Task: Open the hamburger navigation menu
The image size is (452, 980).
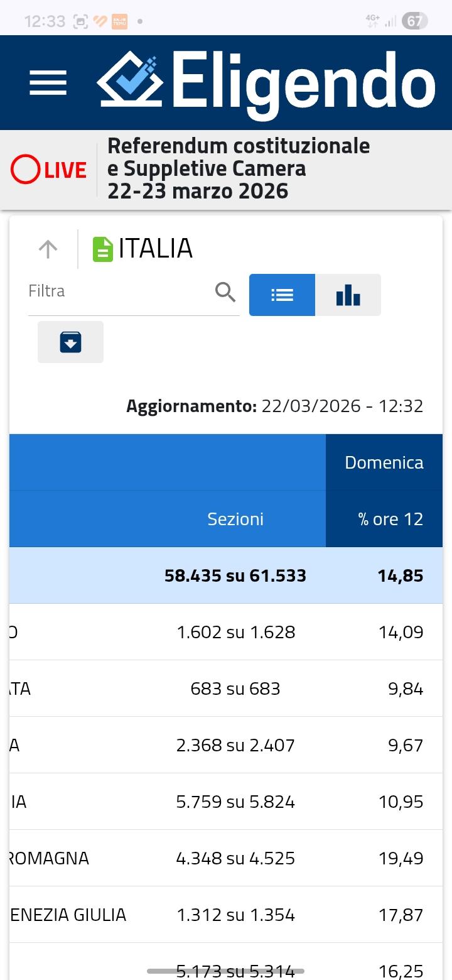Action: [x=48, y=82]
